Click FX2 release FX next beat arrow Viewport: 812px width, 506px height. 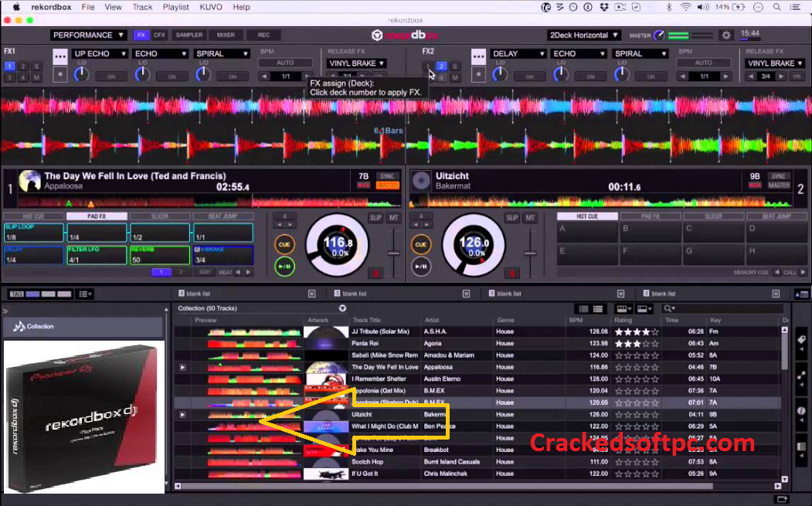[x=781, y=76]
